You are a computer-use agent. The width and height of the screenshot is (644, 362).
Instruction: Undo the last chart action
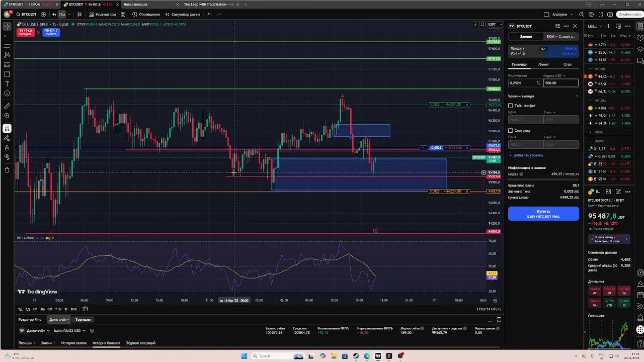[x=209, y=15]
